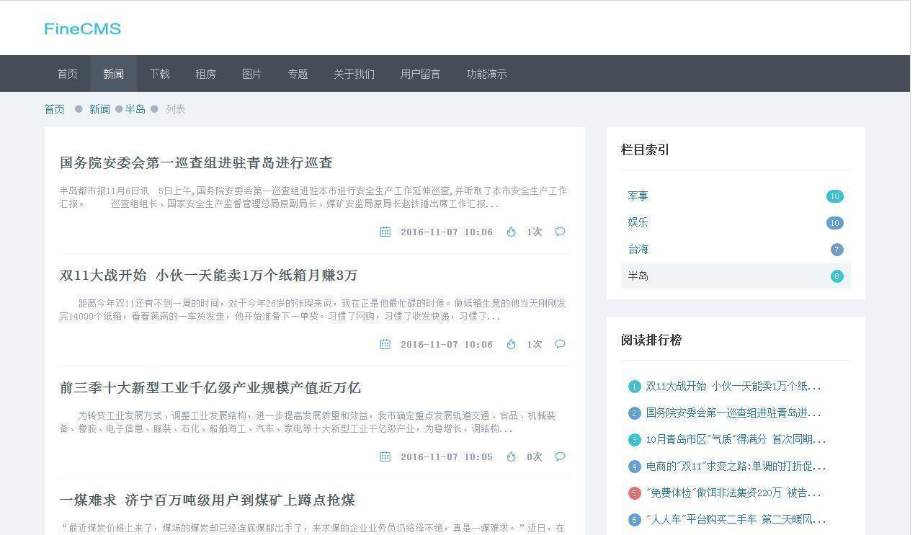Image resolution: width=912 pixels, height=535 pixels.
Task: Open article 双11大战开始 小伙一天能卖1万个纸箱
Action: pos(208,275)
